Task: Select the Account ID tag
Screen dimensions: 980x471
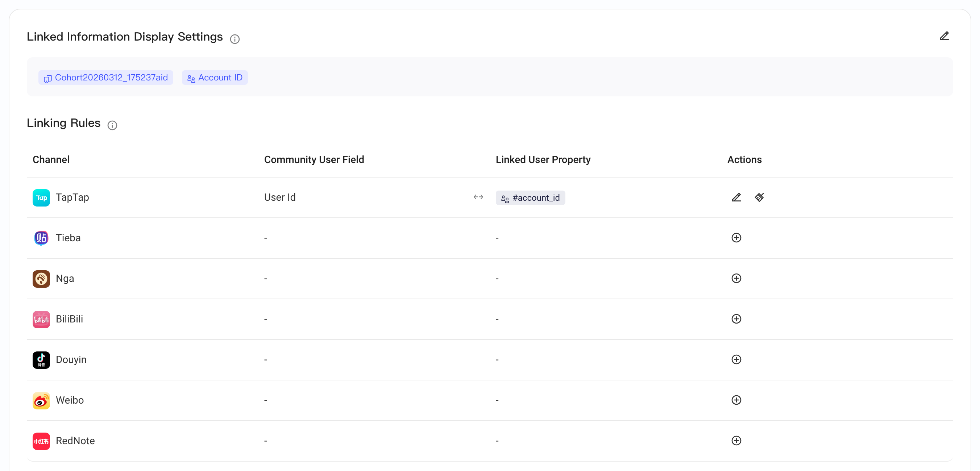Action: point(215,78)
